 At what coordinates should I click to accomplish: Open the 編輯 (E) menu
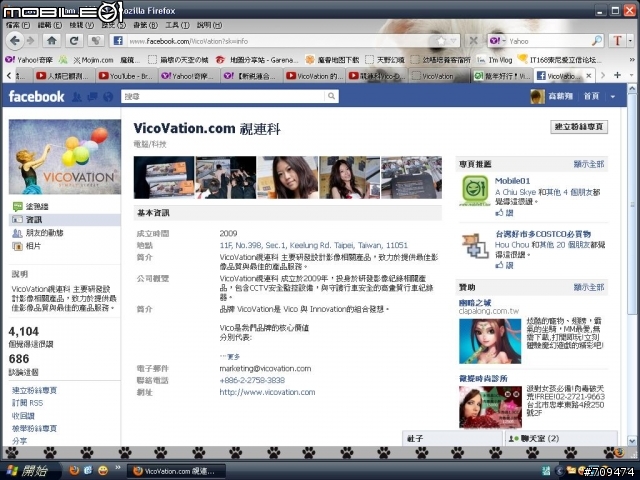click(x=49, y=25)
